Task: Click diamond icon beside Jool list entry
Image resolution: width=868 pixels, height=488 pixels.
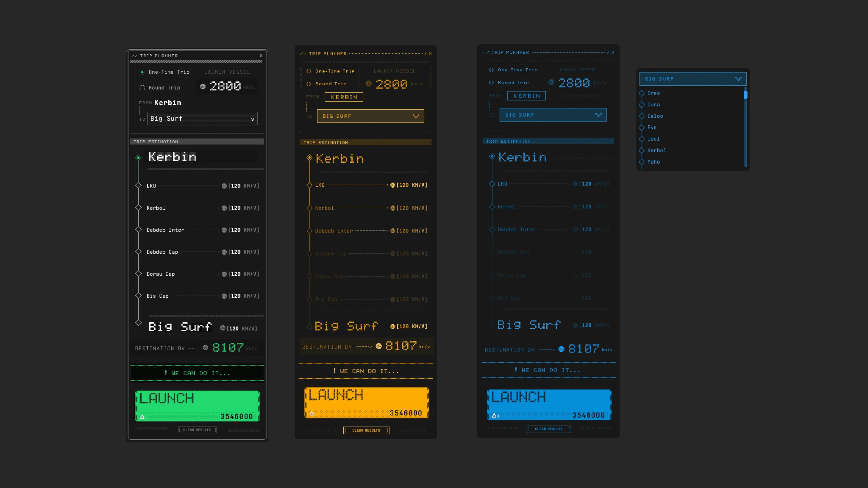Action: [642, 139]
